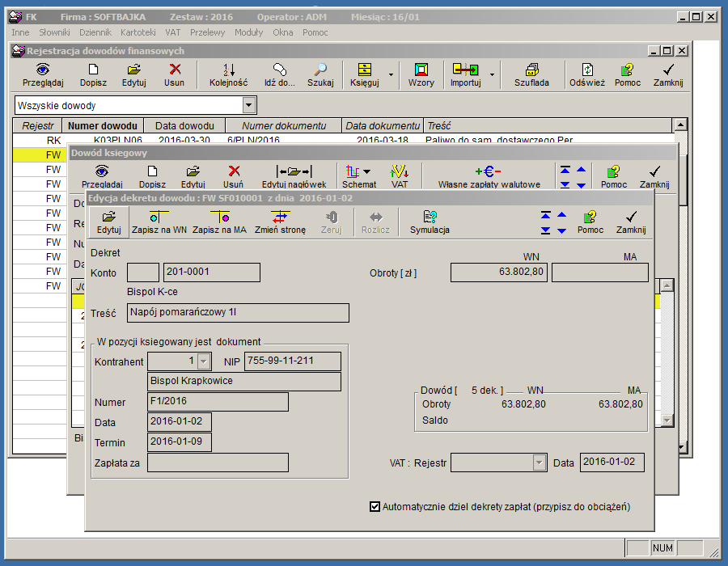Viewport: 728px width, 566px height.
Task: Click the Numer field F1/2016
Action: pos(218,402)
